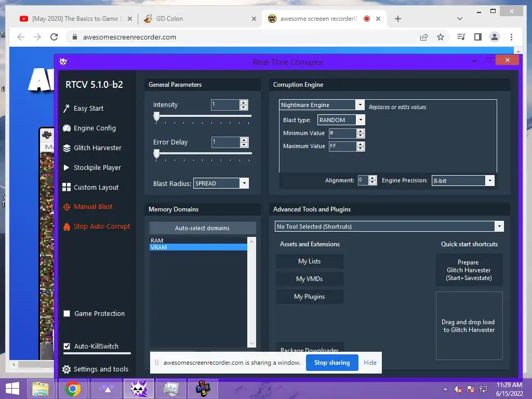
Task: Open Chrome three-dot menu
Action: (511, 37)
